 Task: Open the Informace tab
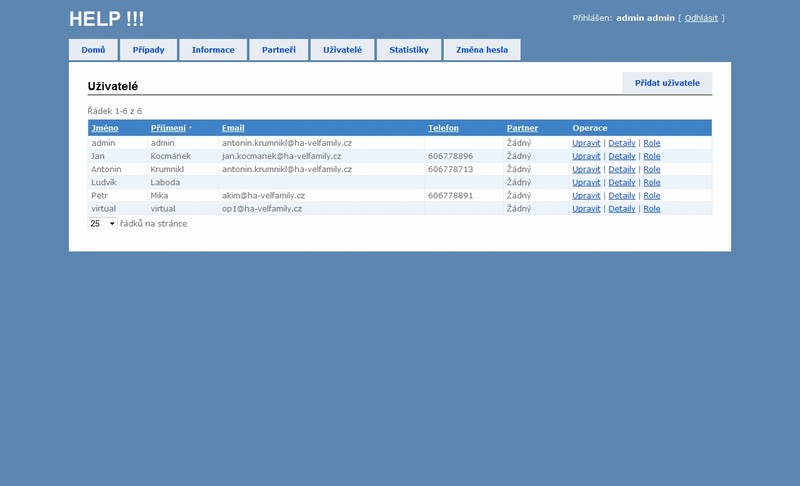click(x=213, y=50)
